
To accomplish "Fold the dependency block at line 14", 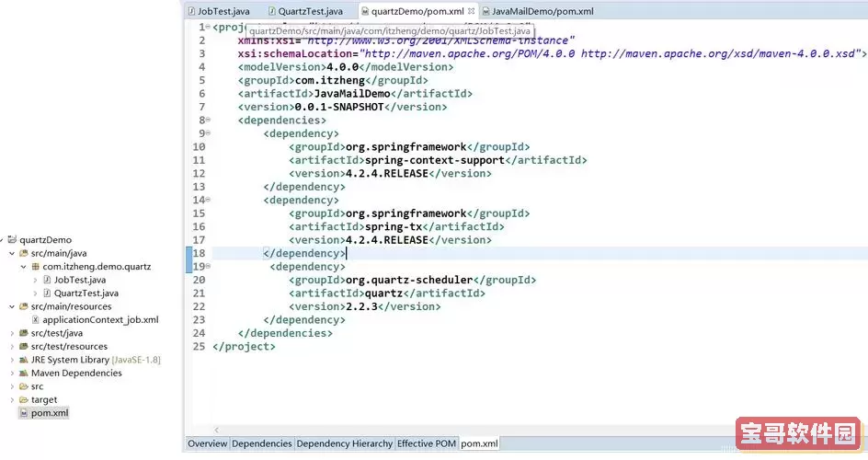I will (x=208, y=200).
